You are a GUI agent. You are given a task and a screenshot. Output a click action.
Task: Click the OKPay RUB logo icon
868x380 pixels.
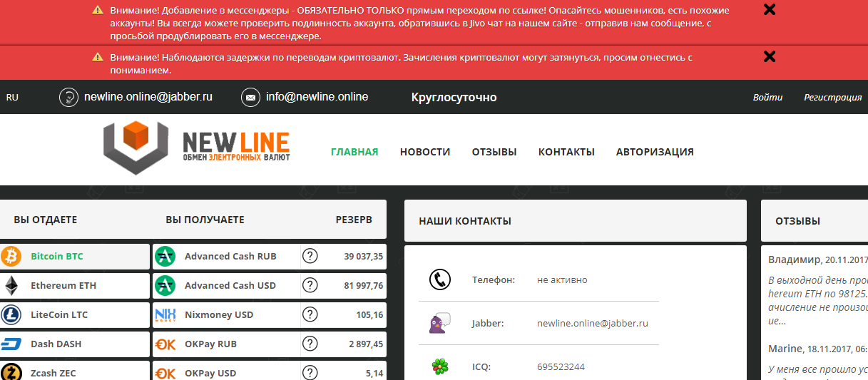click(165, 344)
